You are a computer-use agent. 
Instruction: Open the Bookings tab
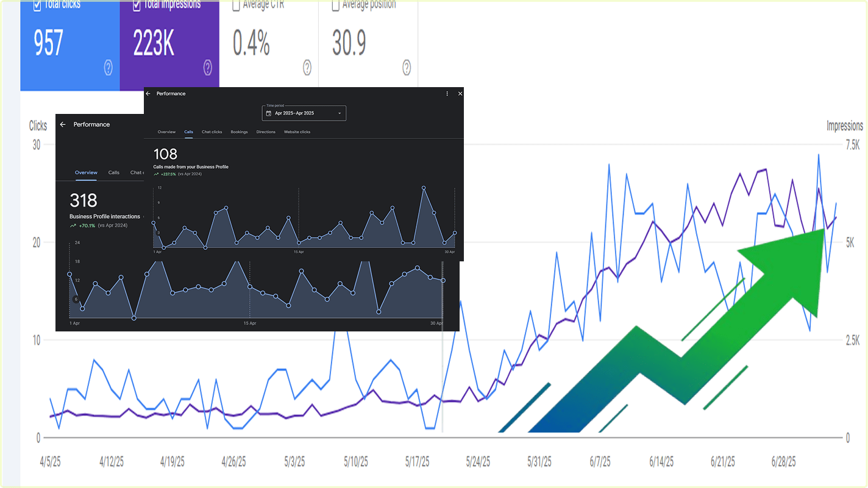click(239, 132)
